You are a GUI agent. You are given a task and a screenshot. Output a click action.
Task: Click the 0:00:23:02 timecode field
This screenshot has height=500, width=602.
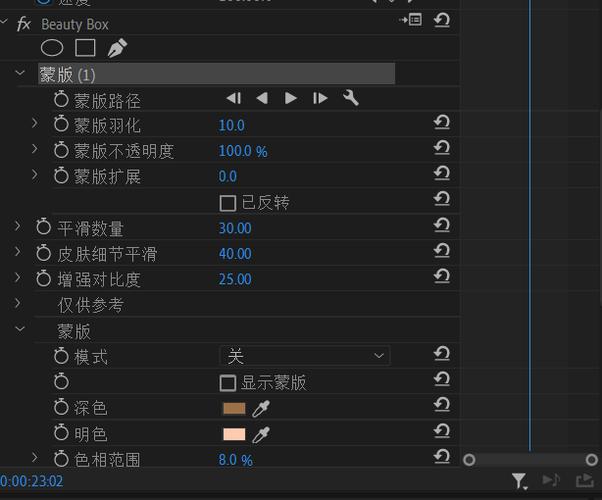coord(31,481)
